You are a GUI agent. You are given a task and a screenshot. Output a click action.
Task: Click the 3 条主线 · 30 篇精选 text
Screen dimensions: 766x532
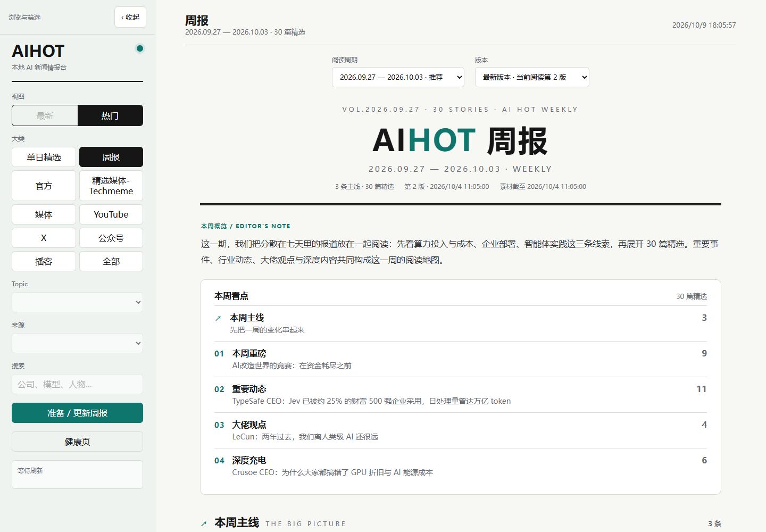(x=364, y=187)
